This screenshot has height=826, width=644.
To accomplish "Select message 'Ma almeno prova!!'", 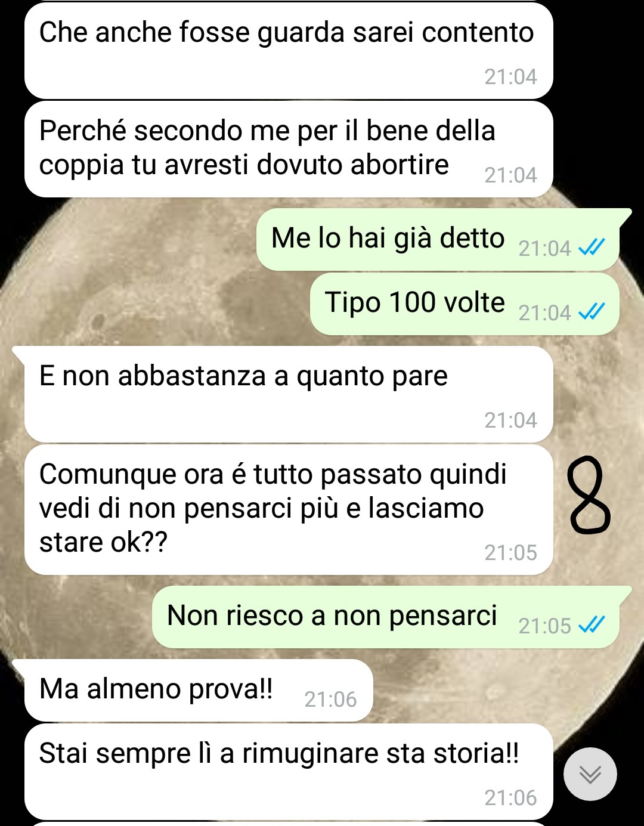I will [x=199, y=690].
